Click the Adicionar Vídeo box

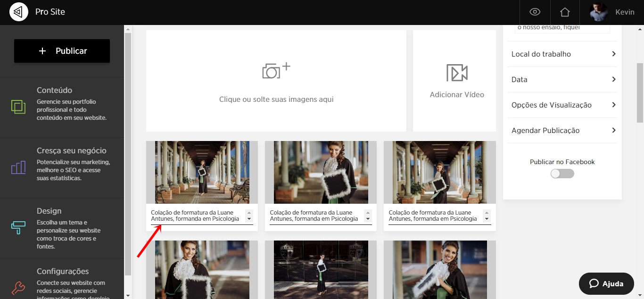click(x=454, y=81)
